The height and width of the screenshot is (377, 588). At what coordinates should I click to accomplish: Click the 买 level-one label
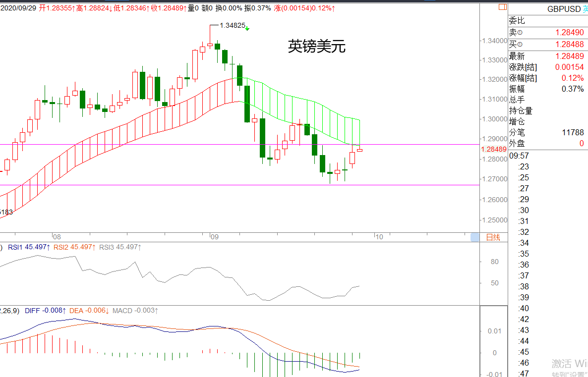(516, 45)
